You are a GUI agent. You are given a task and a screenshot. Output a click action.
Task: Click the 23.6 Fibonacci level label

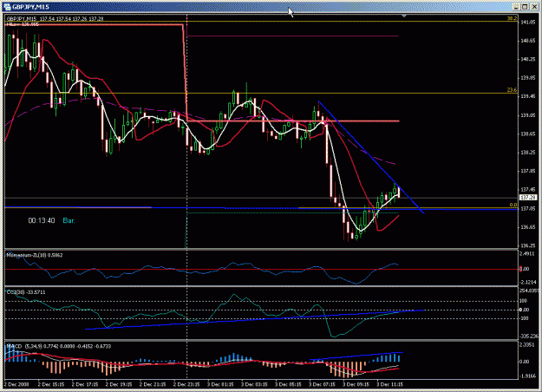pos(512,90)
